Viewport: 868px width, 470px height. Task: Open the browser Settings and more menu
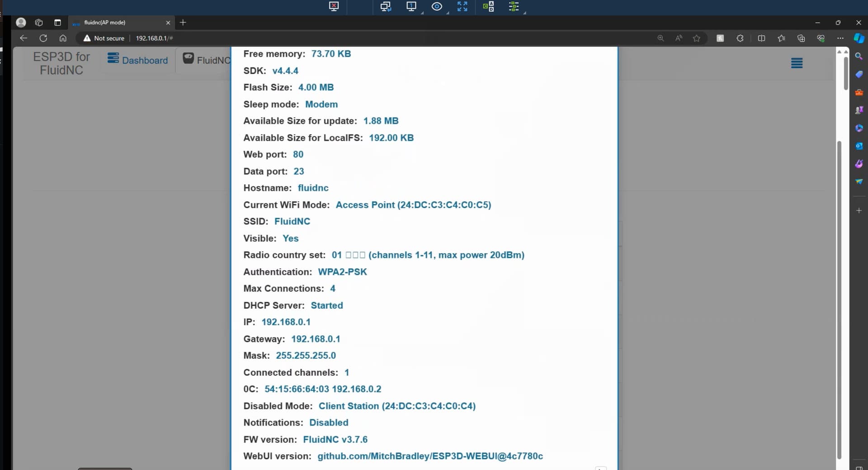(840, 38)
